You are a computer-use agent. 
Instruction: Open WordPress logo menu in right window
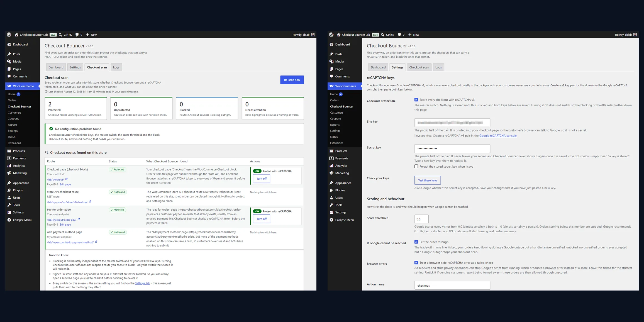pos(331,35)
